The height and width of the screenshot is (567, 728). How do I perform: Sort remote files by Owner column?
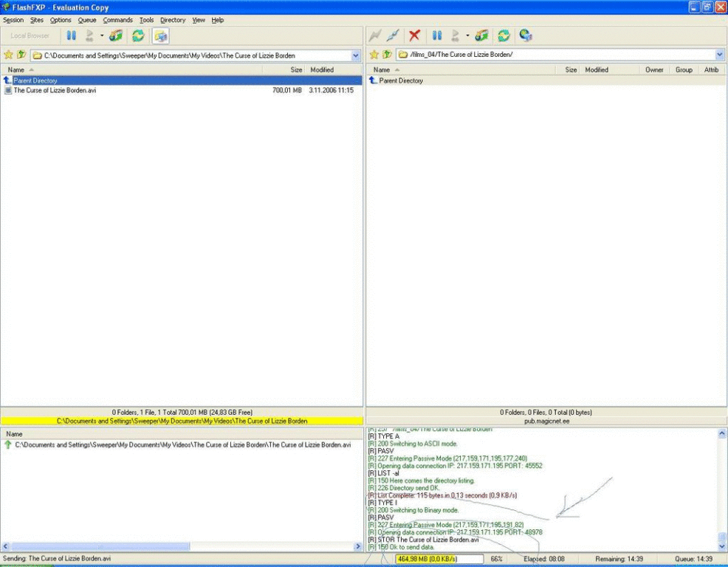point(654,69)
